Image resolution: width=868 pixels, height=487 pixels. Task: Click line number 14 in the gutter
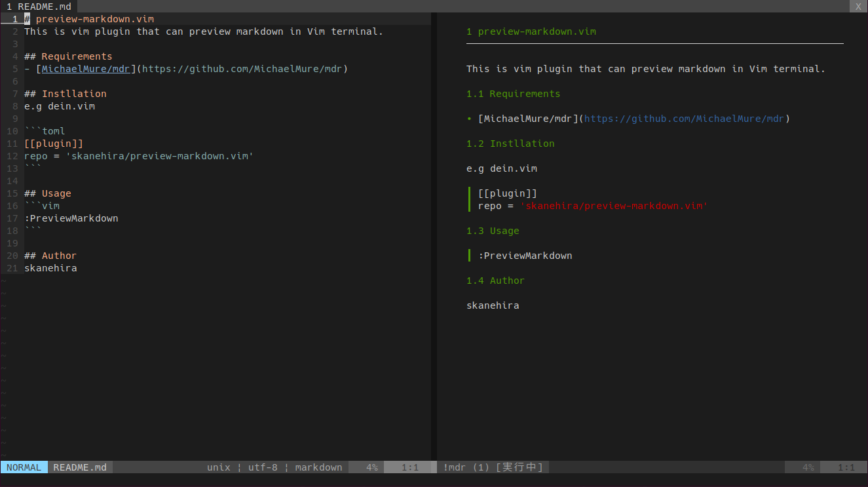point(12,181)
